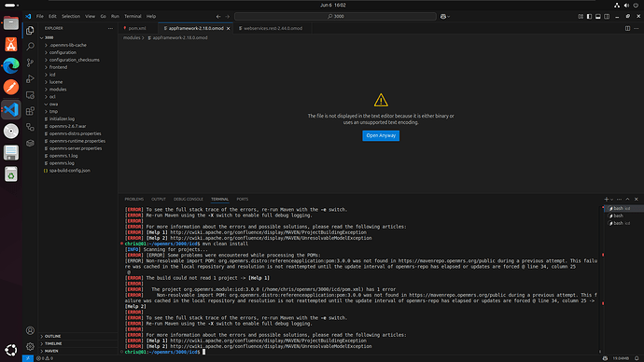This screenshot has width=644, height=362.
Task: Toggle the primary side bar visibility
Action: tap(589, 17)
